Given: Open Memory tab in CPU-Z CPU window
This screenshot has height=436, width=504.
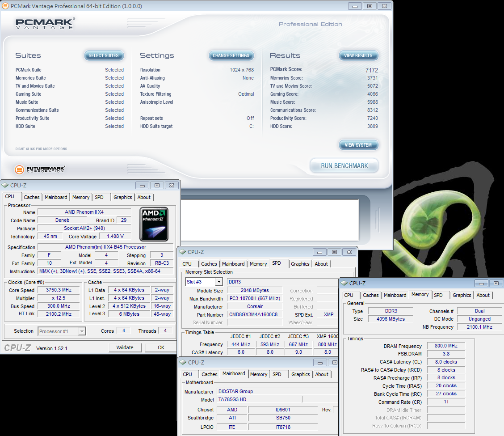Looking at the screenshot, I should click(x=81, y=197).
